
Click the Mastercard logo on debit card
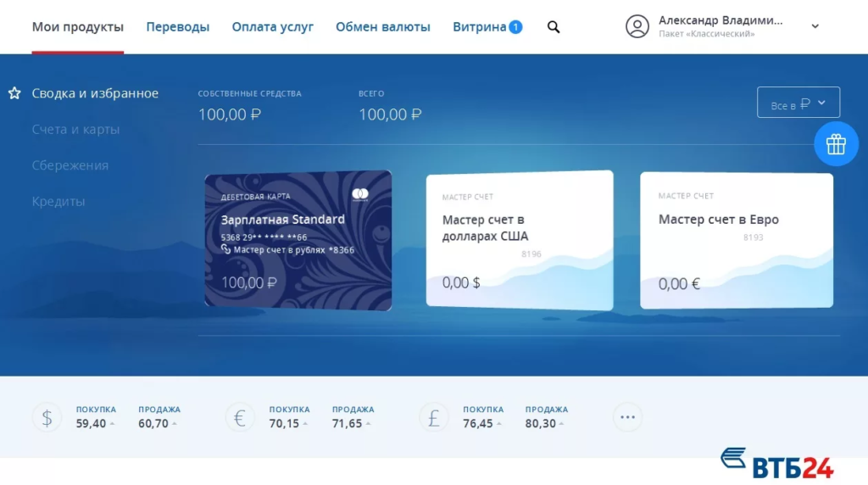coord(360,194)
